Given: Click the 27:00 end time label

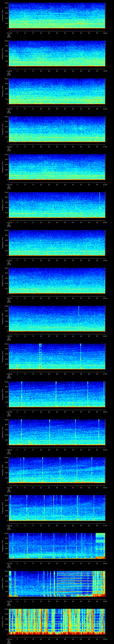Looking at the screenshot, I should tap(105, 374).
